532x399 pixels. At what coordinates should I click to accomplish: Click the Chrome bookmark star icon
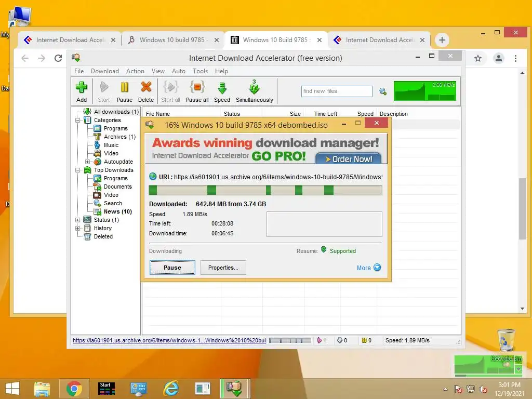coord(478,58)
